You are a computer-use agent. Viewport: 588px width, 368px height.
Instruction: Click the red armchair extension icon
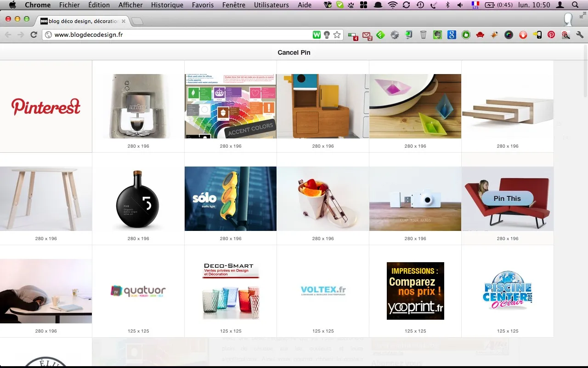tap(481, 34)
